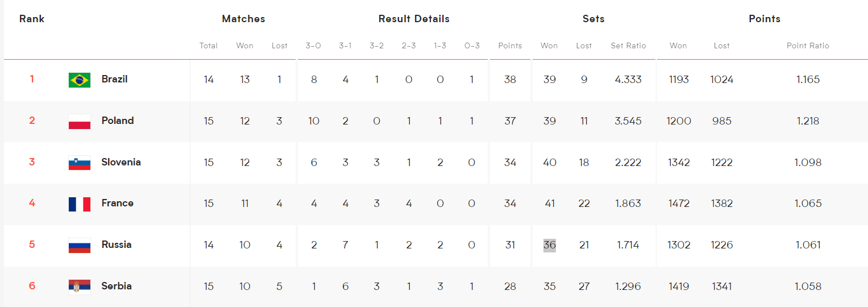The width and height of the screenshot is (868, 307).
Task: Click the Set Ratio column header
Action: click(x=628, y=45)
